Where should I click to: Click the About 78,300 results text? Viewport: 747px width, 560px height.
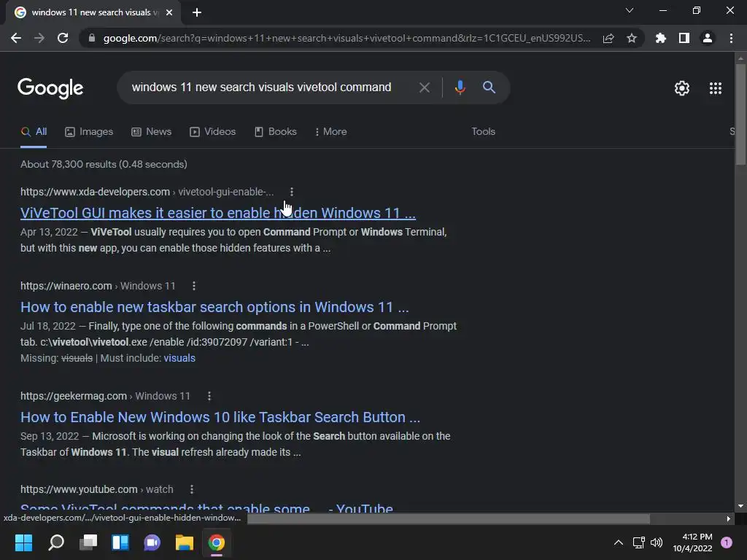104,164
